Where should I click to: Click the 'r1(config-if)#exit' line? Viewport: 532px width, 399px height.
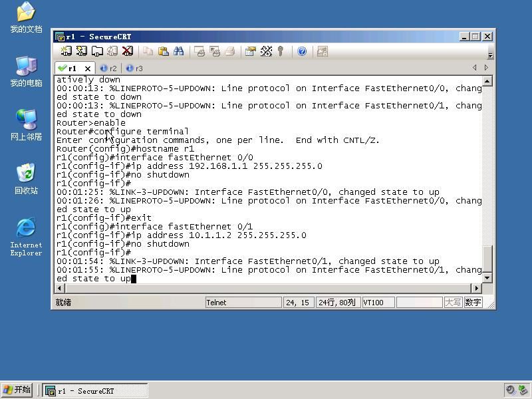(x=104, y=218)
